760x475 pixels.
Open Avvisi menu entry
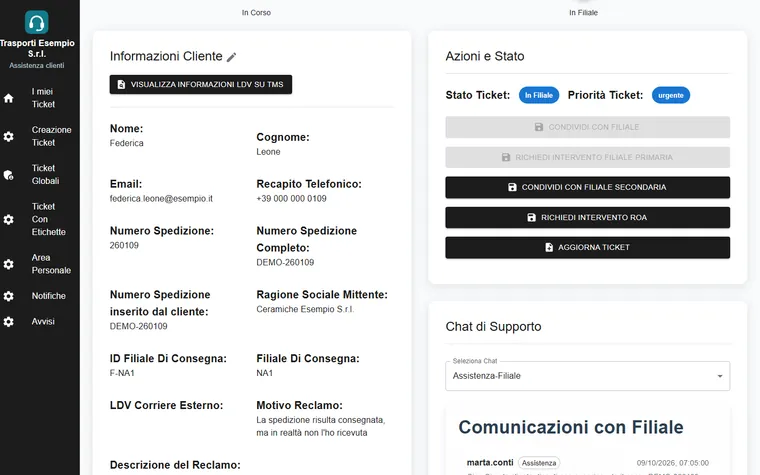click(x=40, y=321)
